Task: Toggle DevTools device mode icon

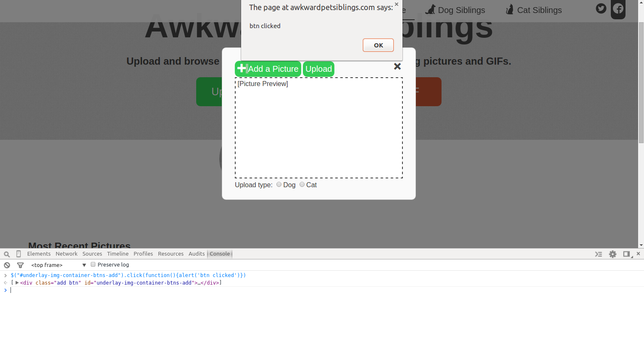Action: [18, 254]
